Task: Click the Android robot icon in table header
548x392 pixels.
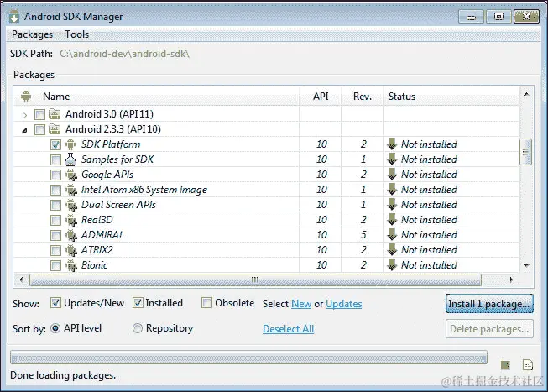Action: (26, 97)
